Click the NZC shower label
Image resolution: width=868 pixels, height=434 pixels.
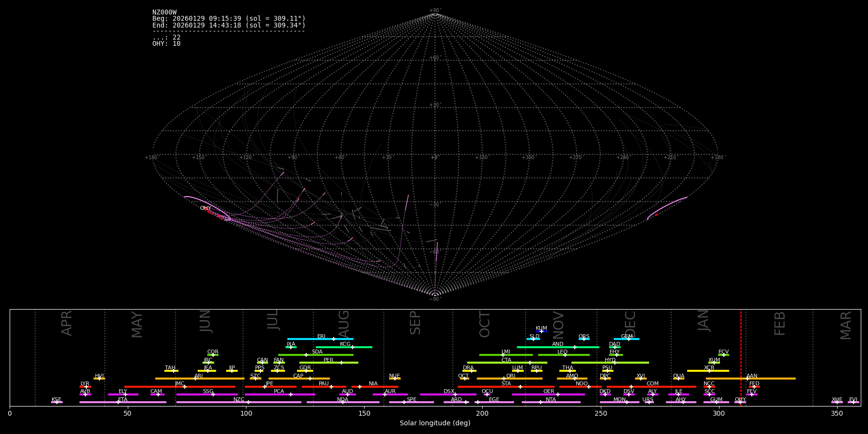coord(239,400)
